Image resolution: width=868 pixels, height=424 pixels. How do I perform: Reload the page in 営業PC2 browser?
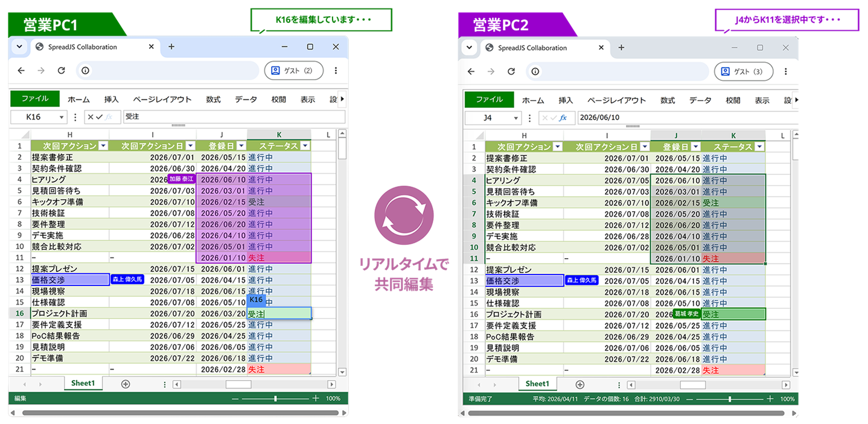tap(511, 71)
